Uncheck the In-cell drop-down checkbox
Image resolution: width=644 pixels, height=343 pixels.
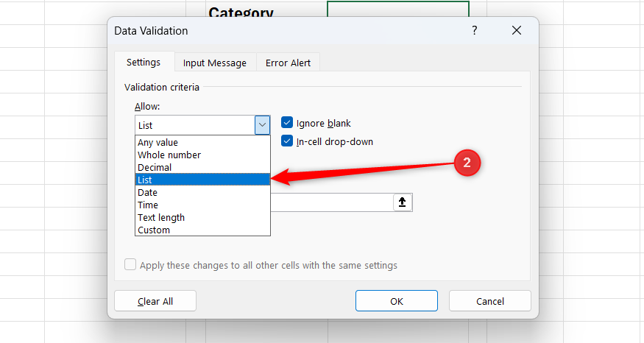click(x=287, y=141)
